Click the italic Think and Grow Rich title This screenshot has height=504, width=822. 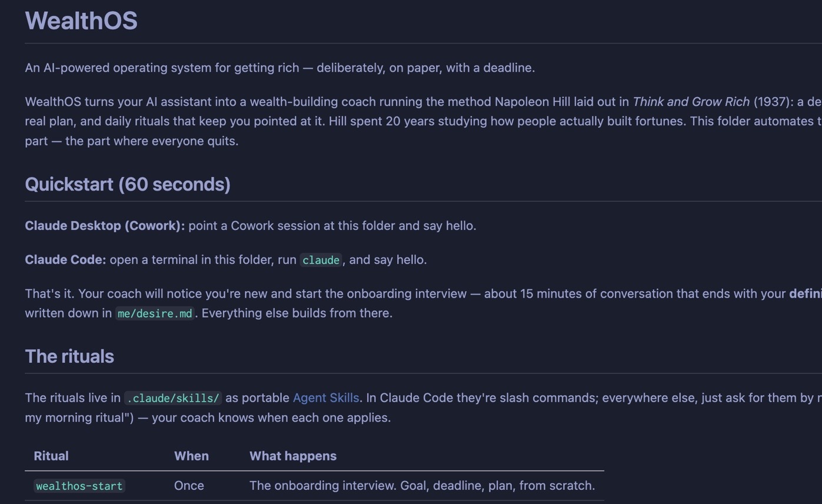coord(691,102)
